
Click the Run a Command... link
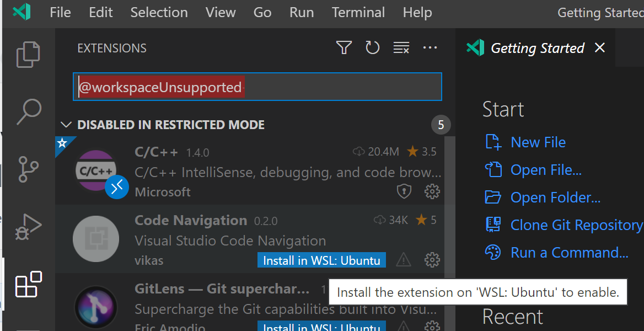tap(569, 253)
